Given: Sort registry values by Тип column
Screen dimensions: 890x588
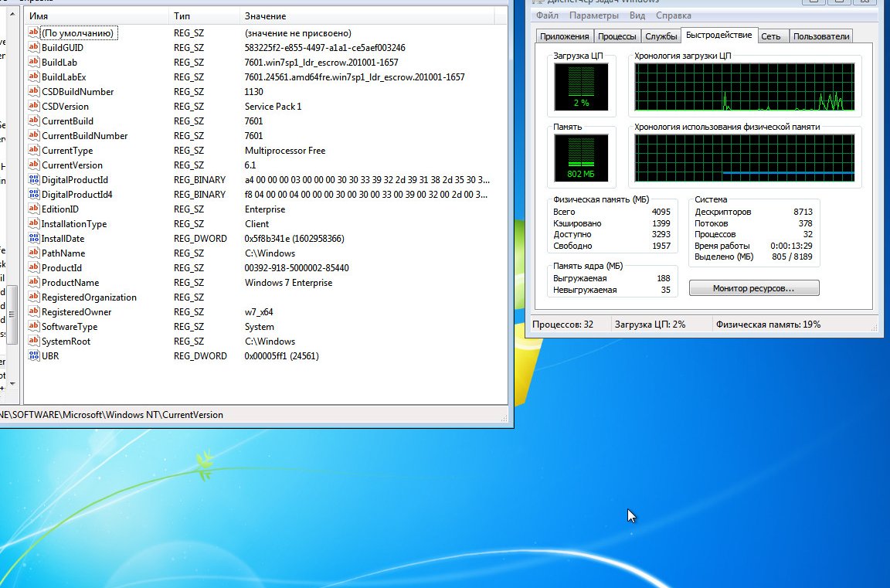Looking at the screenshot, I should pos(204,16).
